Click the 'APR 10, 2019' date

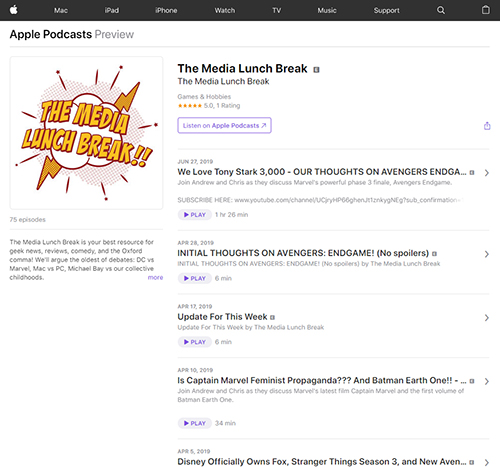(x=195, y=370)
